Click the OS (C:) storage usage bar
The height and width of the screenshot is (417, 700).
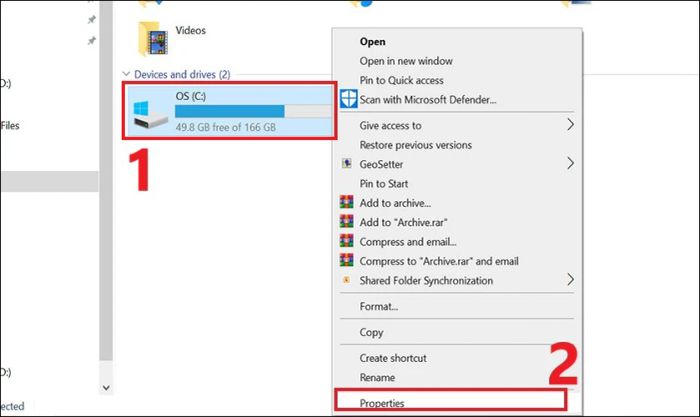pyautogui.click(x=253, y=111)
